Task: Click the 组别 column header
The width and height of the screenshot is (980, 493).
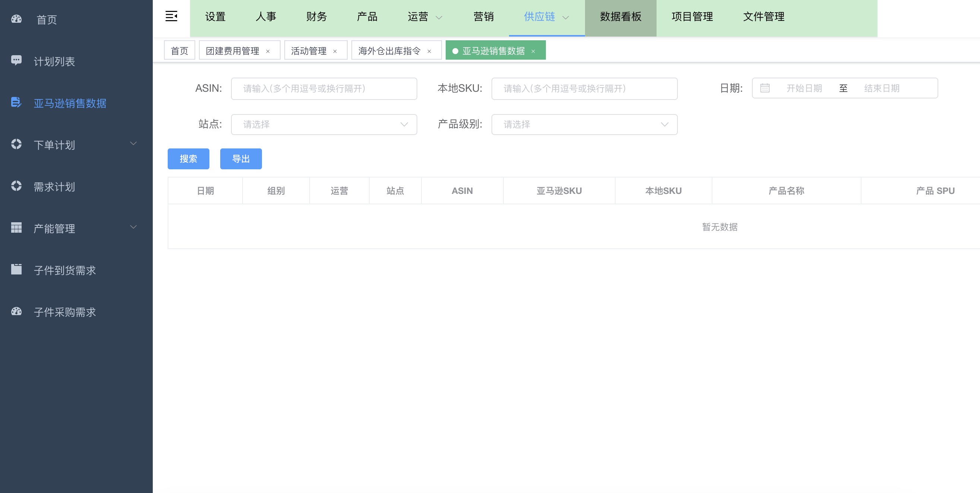Action: tap(276, 191)
